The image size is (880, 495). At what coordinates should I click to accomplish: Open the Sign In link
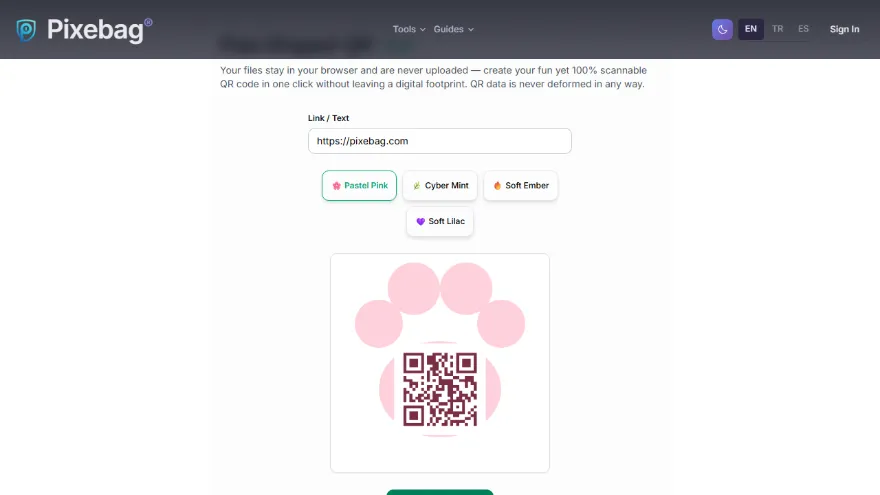[844, 29]
